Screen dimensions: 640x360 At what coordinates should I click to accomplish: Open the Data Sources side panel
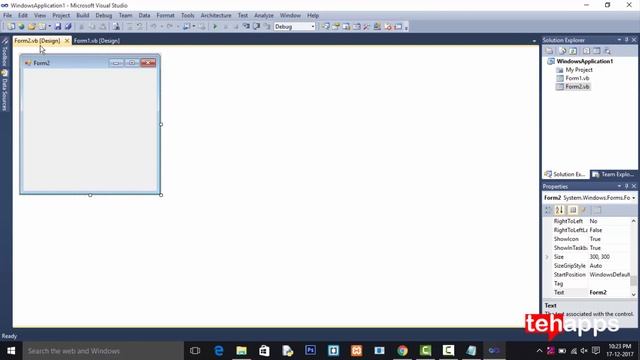pos(4,91)
